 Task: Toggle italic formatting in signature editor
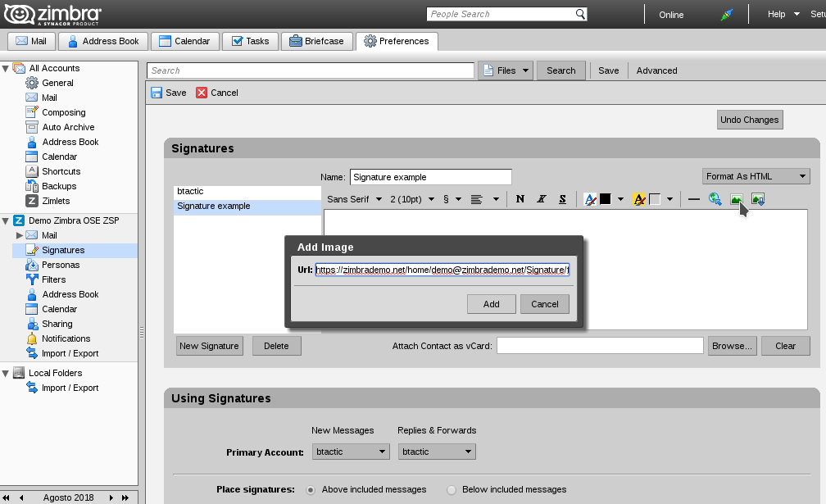[541, 199]
